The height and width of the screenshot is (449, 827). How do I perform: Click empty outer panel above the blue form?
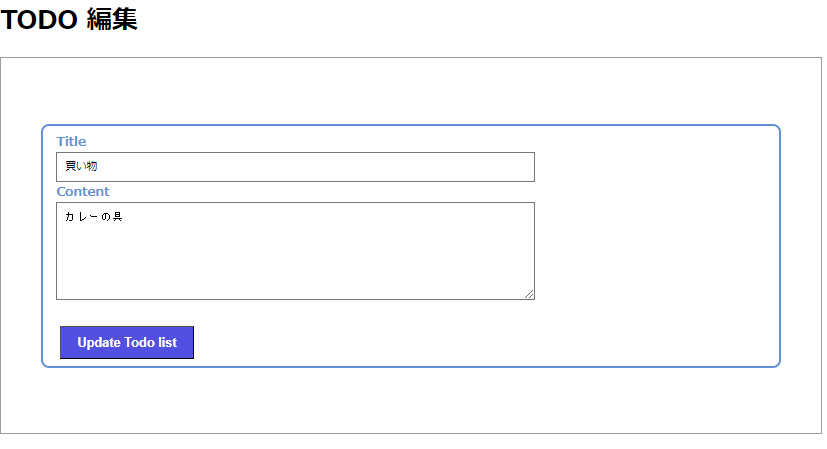point(410,90)
